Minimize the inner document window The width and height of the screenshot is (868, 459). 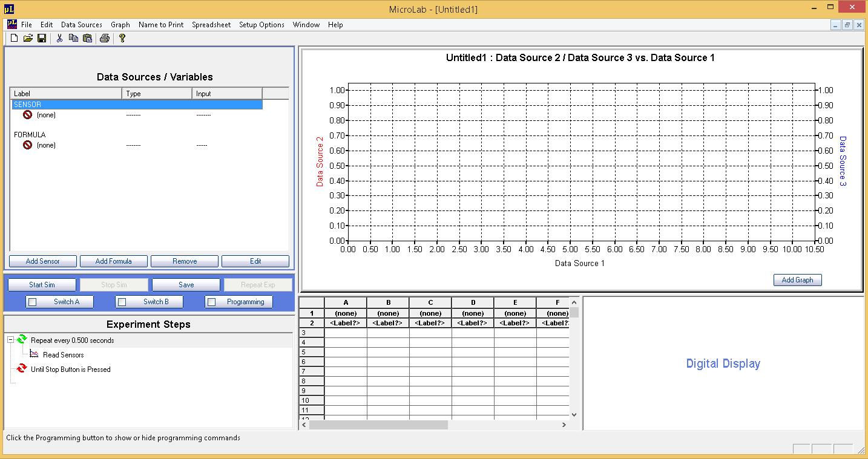pyautogui.click(x=836, y=25)
